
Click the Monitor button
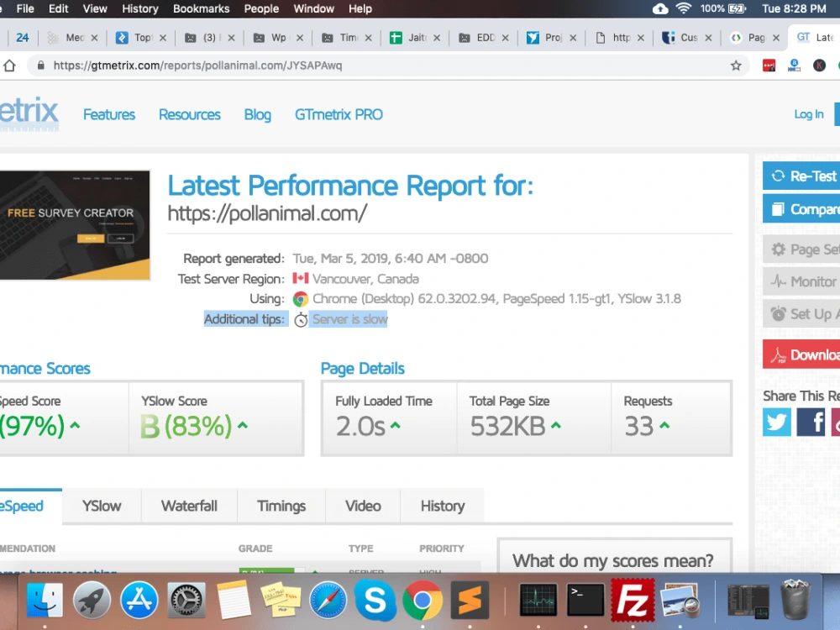(x=801, y=281)
